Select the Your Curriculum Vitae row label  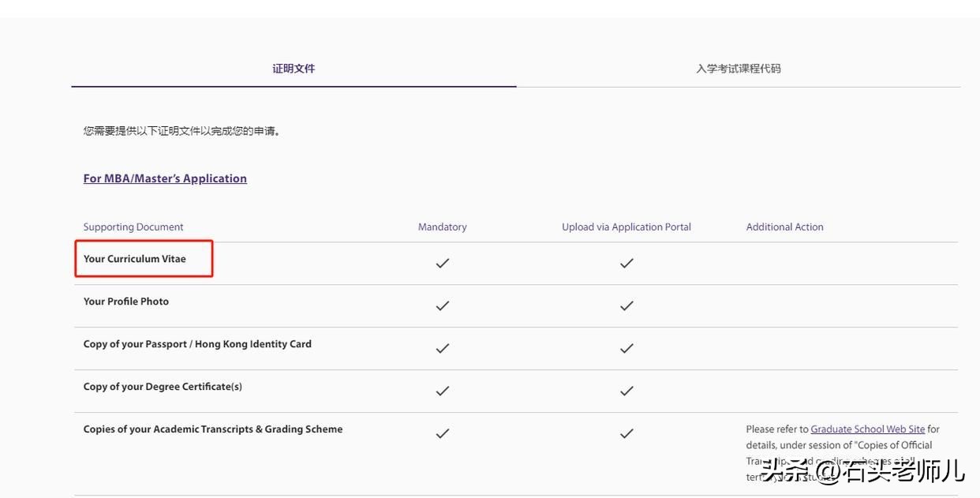(x=135, y=259)
